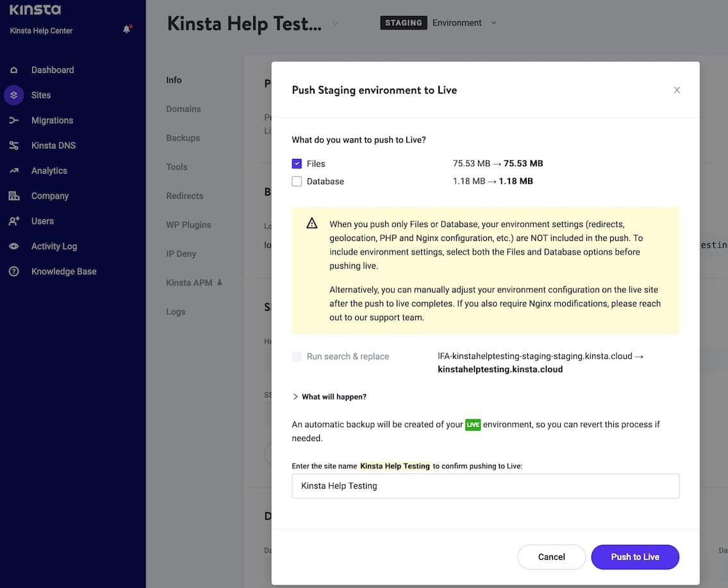The height and width of the screenshot is (588, 728).
Task: Click the STAGING environment badge
Action: [x=403, y=22]
